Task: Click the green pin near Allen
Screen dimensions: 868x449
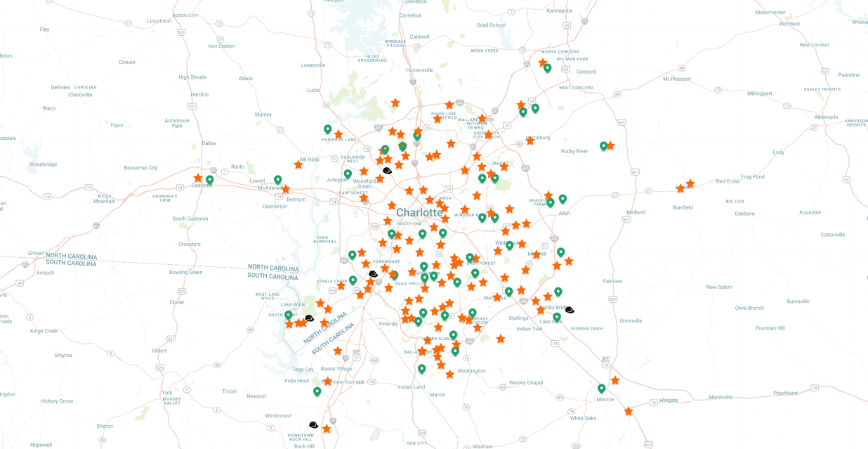Action: click(x=563, y=199)
